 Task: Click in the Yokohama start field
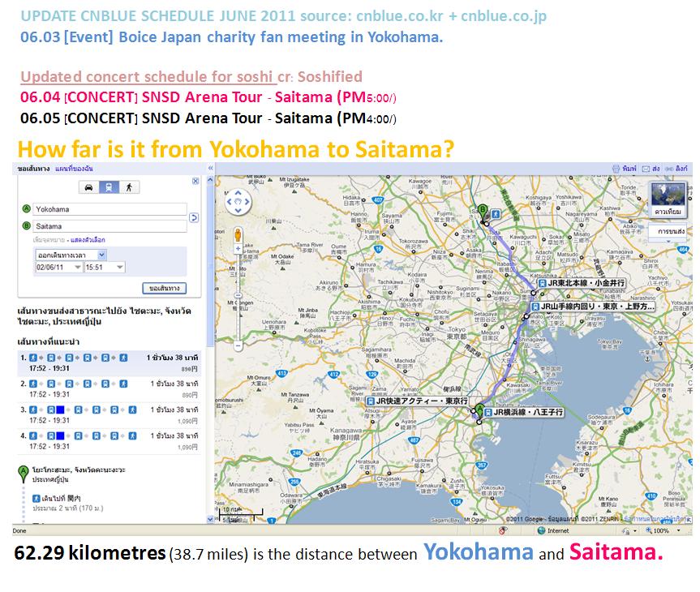pyautogui.click(x=110, y=209)
